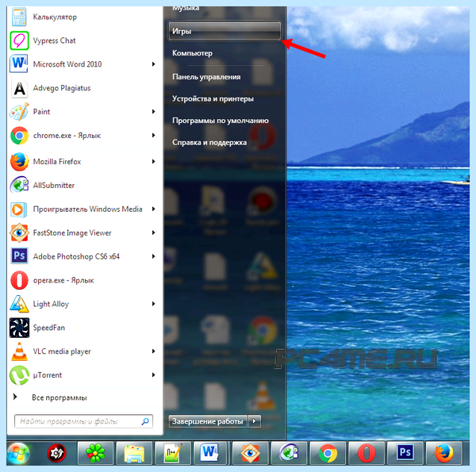Click the Photoshop icon on taskbar
The image size is (476, 472).
coord(405,453)
